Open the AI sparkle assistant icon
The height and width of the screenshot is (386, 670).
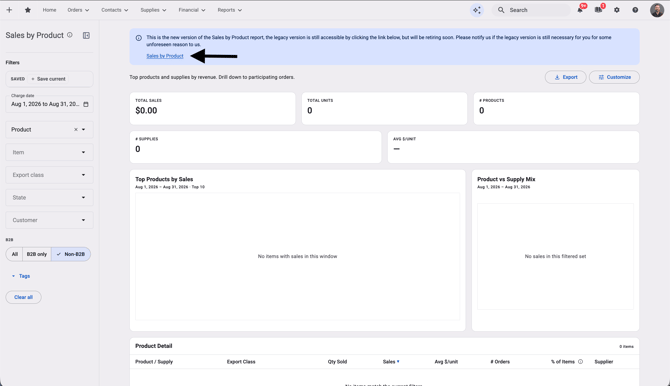point(477,10)
